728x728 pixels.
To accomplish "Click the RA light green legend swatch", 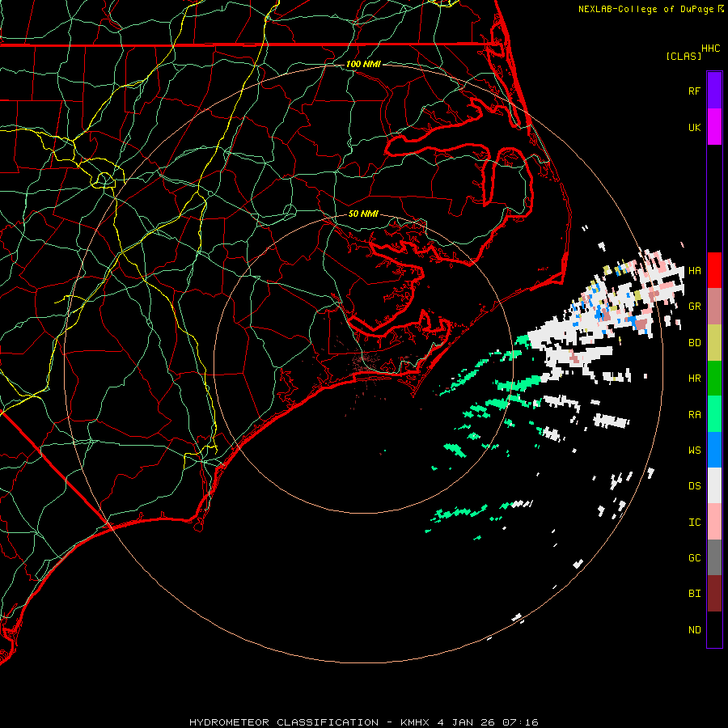I will click(714, 414).
